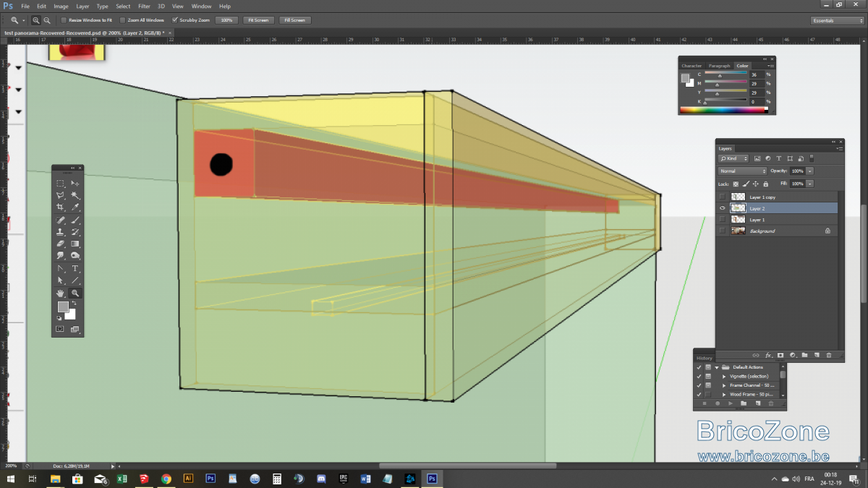Choose the Clone Stamp tool
The height and width of the screenshot is (488, 868).
point(61,232)
